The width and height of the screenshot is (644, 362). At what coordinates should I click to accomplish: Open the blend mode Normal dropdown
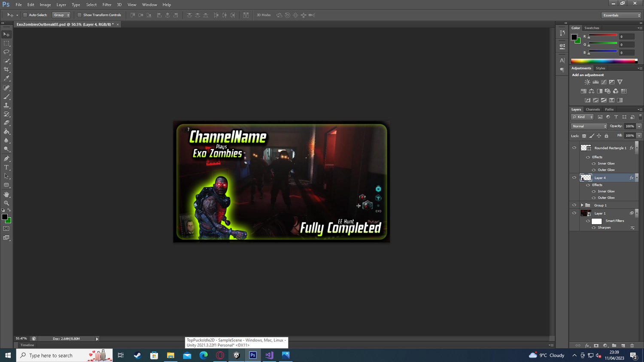[x=589, y=126]
